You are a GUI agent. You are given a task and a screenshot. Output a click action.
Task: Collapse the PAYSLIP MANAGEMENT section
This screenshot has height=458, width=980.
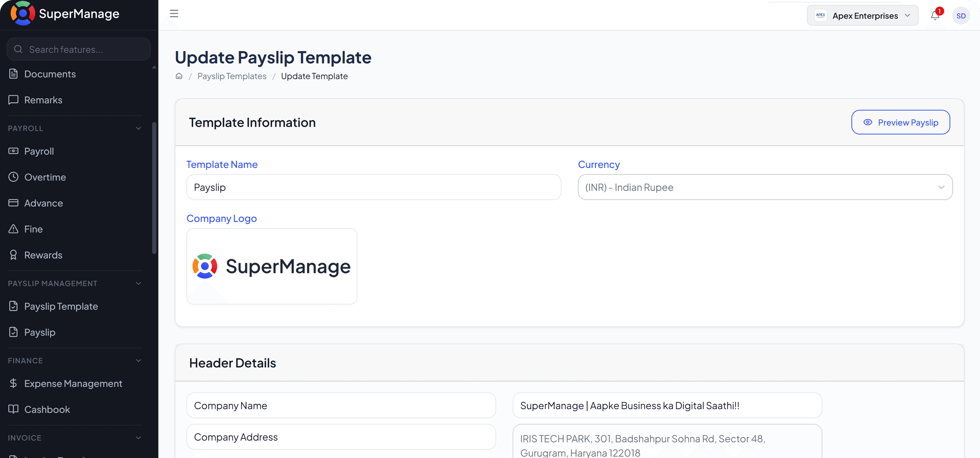(x=139, y=283)
